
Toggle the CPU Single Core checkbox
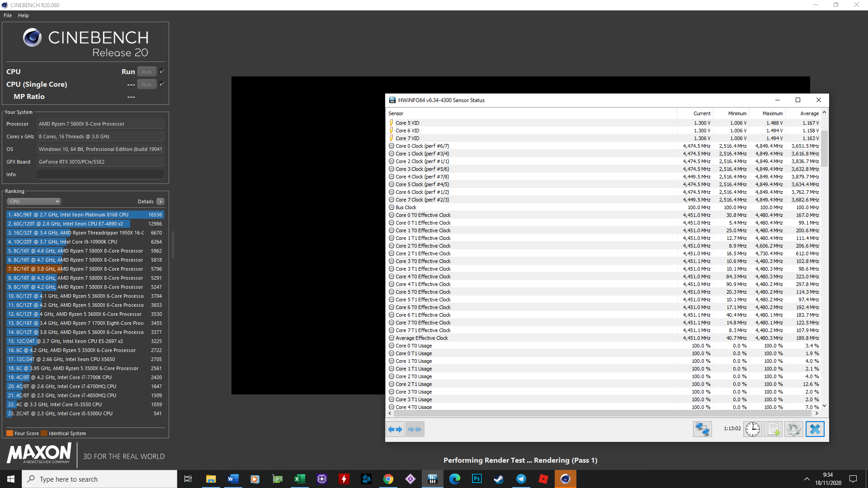162,84
